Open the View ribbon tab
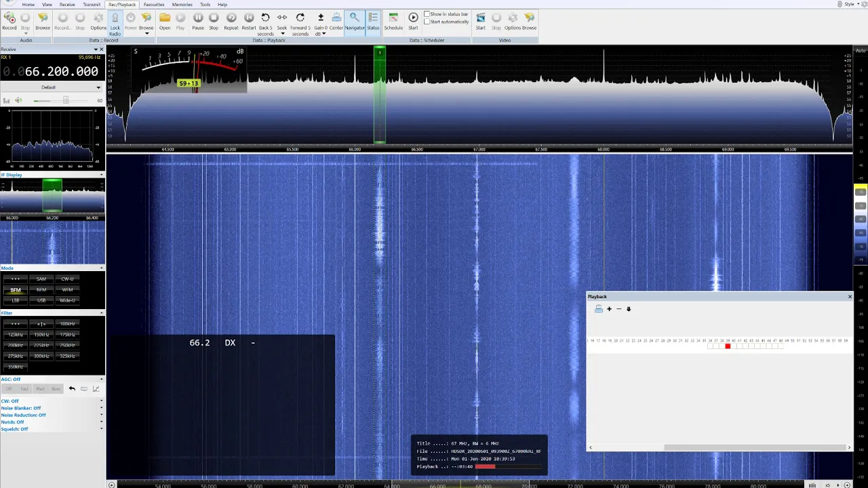This screenshot has width=868, height=488. click(x=47, y=4)
